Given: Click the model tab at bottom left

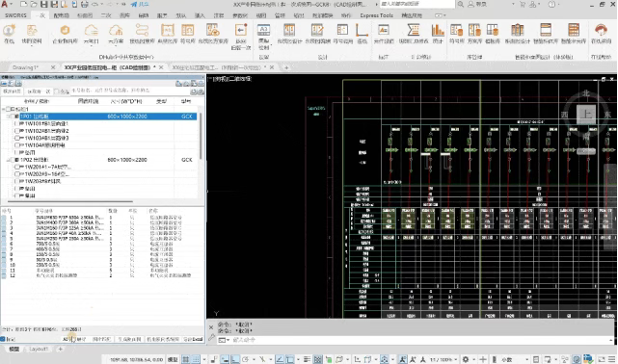Looking at the screenshot, I should pos(14,349).
